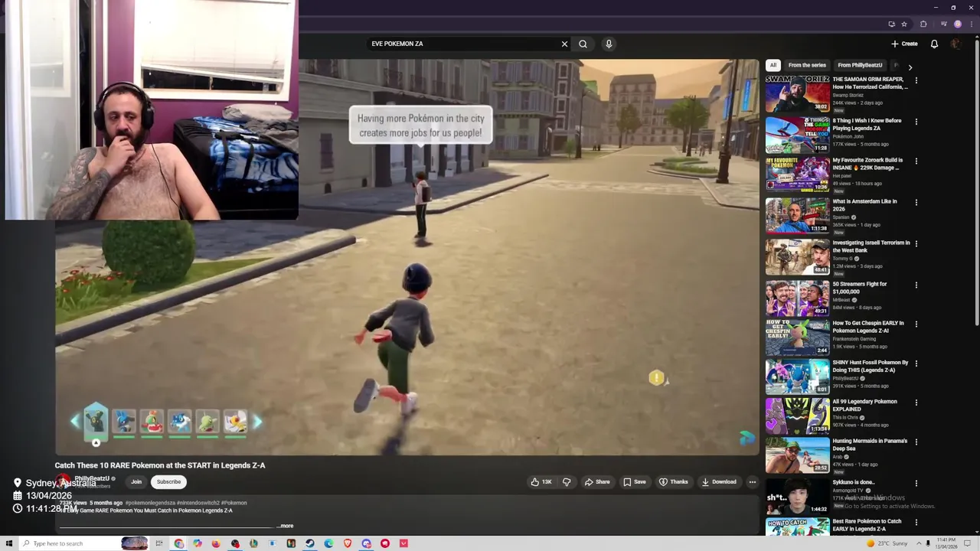The height and width of the screenshot is (551, 980).
Task: Open 'What is Amsterdam Like in 2026' video
Action: pyautogui.click(x=864, y=205)
